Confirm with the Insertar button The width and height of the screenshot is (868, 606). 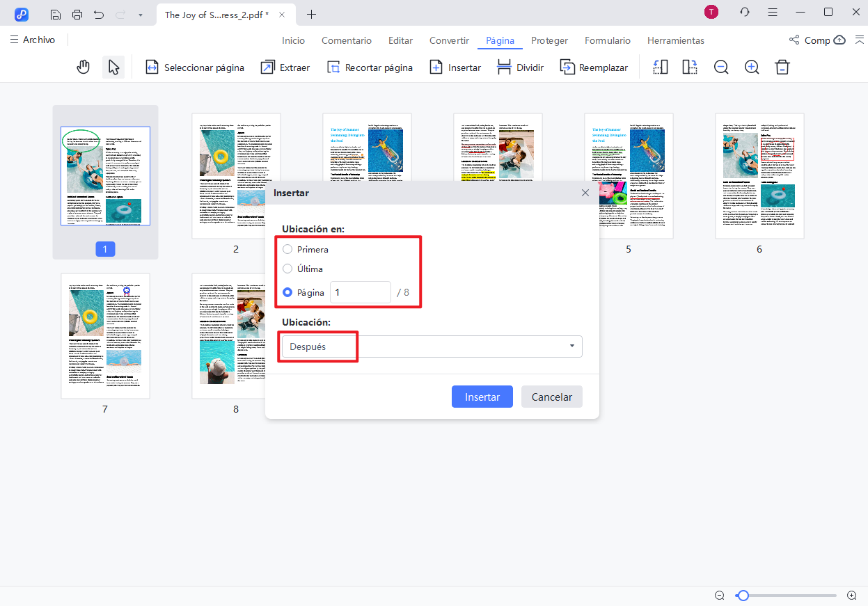(x=482, y=397)
